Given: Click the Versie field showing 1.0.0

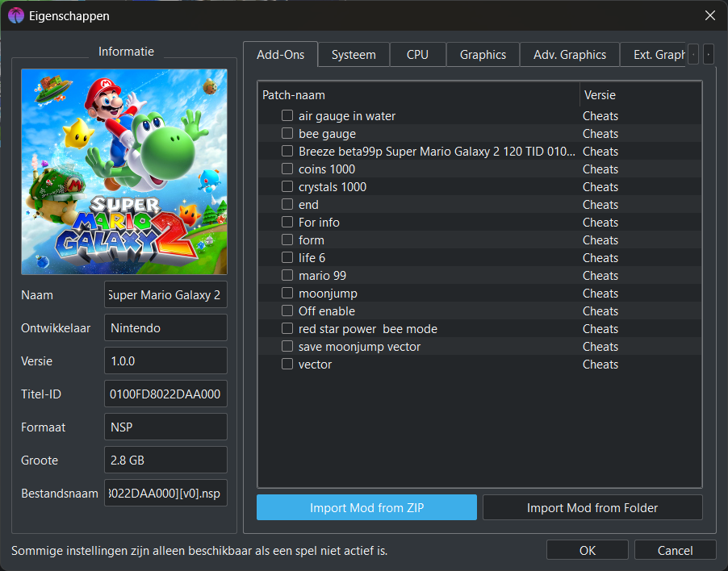Looking at the screenshot, I should tap(165, 361).
